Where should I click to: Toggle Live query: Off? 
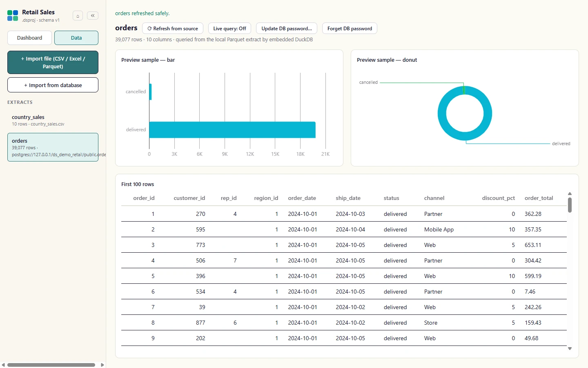tap(229, 29)
